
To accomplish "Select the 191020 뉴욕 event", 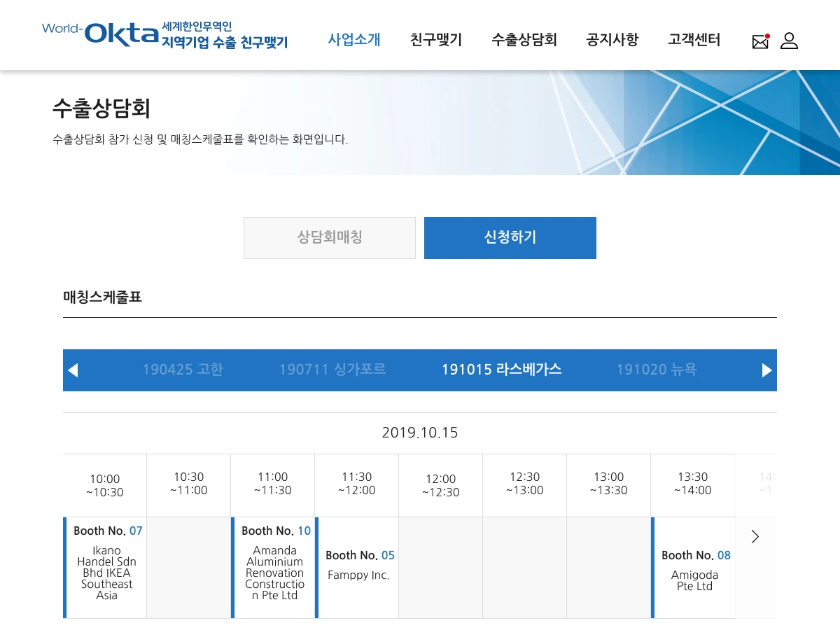I will [x=657, y=370].
